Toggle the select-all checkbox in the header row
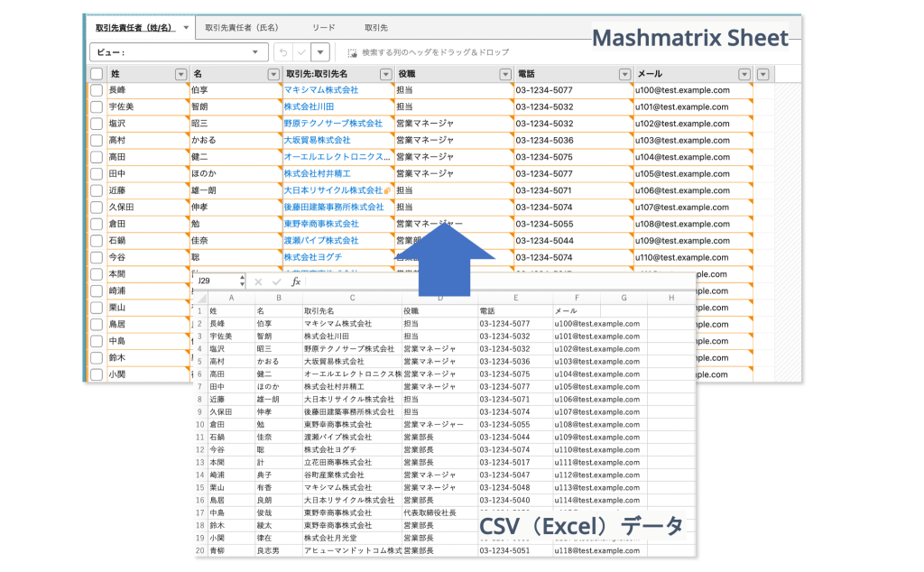Screen dimensions: 924x572 (x=97, y=74)
